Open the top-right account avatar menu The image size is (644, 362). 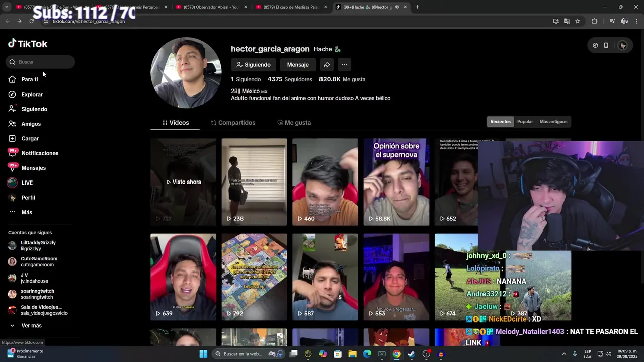(623, 45)
